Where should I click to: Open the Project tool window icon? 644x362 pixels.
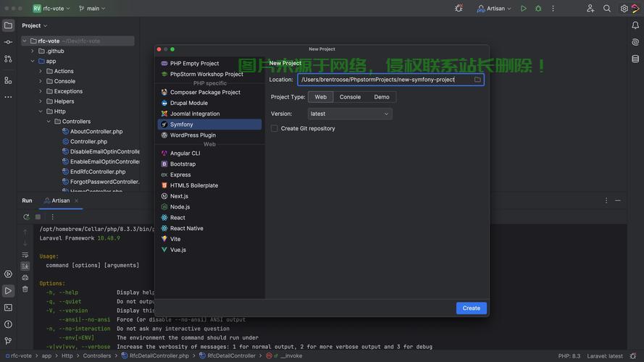(8, 25)
